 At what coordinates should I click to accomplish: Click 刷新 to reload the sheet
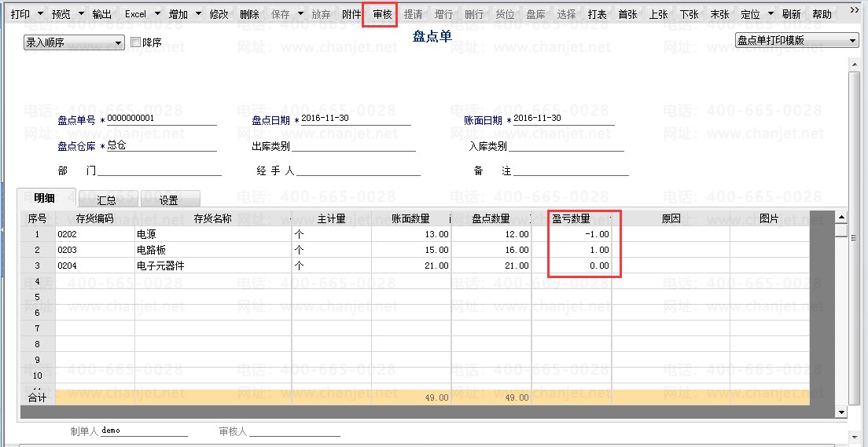[792, 14]
